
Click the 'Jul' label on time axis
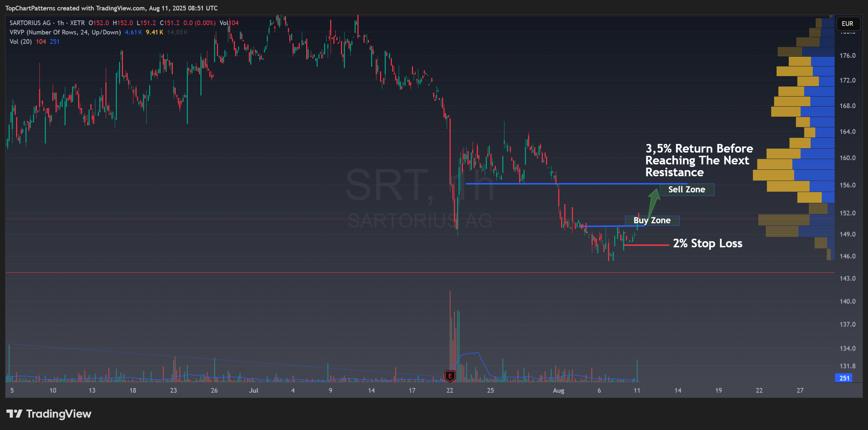tap(253, 391)
